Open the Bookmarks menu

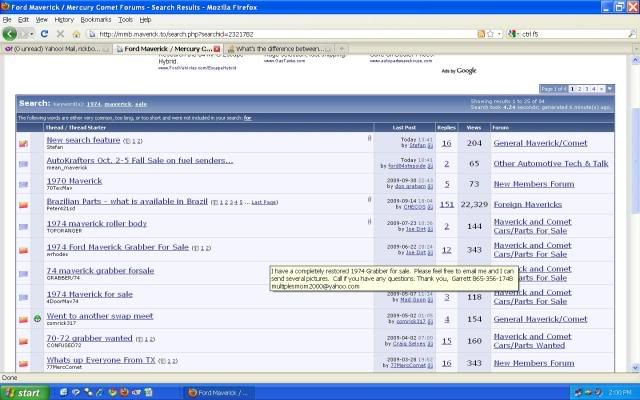[96, 20]
